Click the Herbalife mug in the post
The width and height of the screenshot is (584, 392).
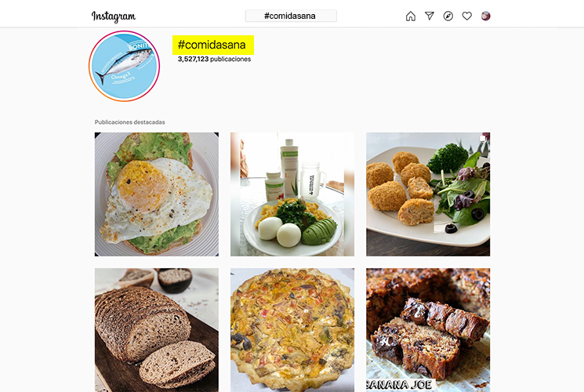(312, 181)
